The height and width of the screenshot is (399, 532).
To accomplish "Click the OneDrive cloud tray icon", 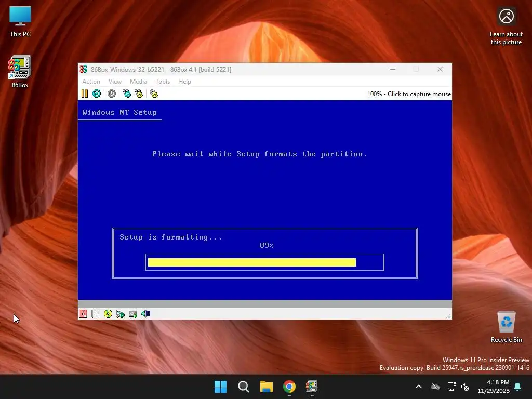I will click(435, 387).
